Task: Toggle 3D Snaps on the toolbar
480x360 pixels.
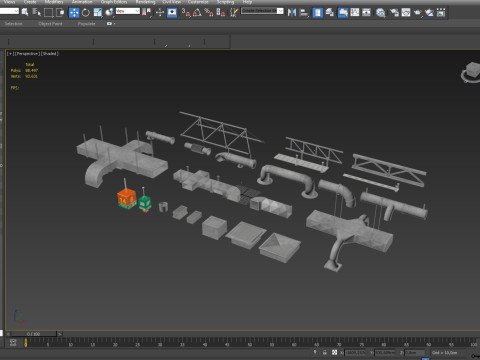Action: (x=186, y=12)
